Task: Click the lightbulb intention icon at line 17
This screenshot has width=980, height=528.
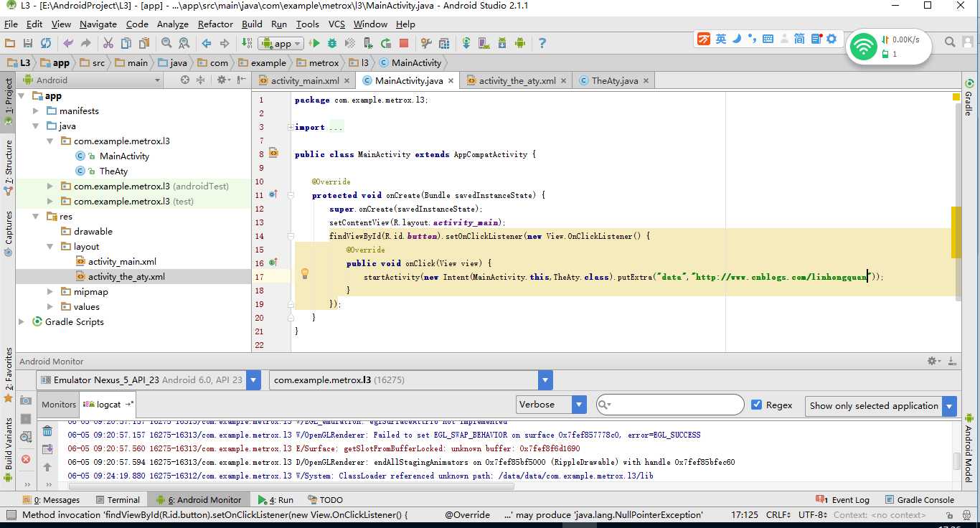Action: [304, 273]
